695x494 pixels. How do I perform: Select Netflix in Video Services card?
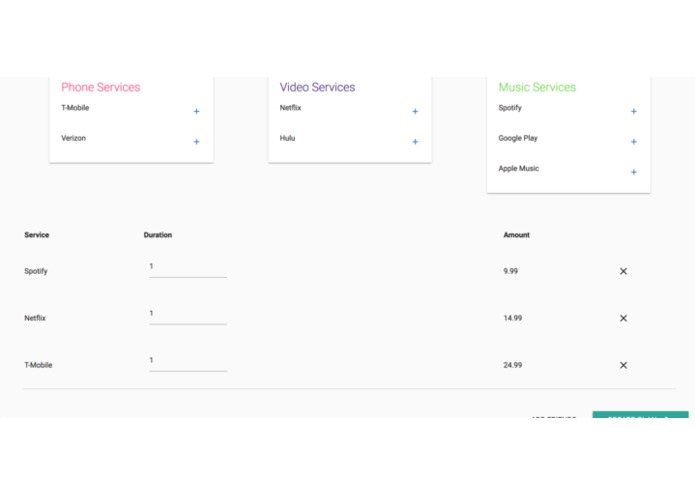click(290, 108)
